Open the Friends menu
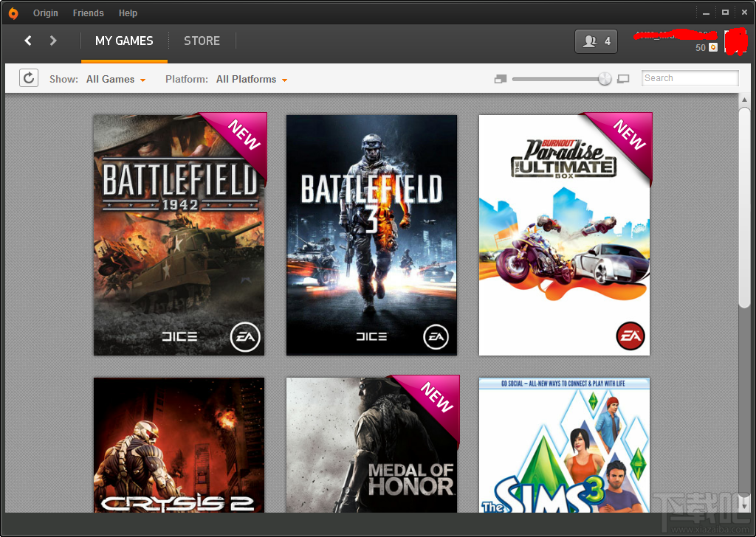Image resolution: width=756 pixels, height=537 pixels. click(89, 13)
